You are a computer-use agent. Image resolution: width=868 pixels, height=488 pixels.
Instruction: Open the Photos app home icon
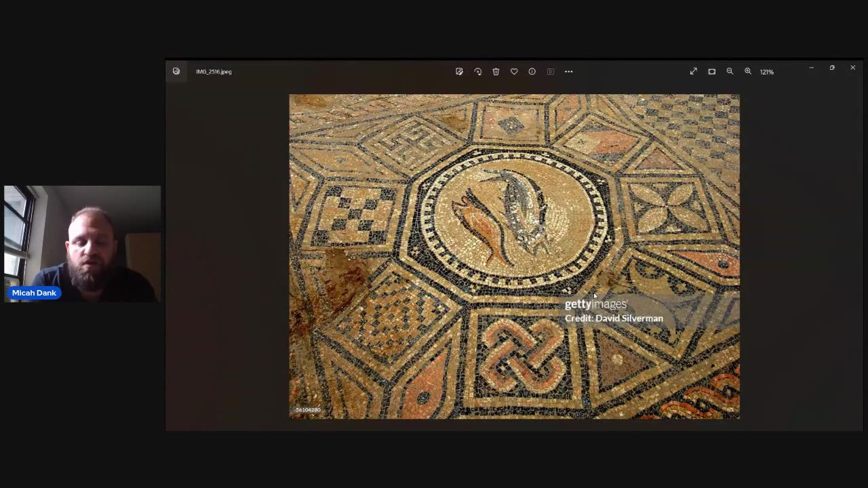pyautogui.click(x=176, y=71)
